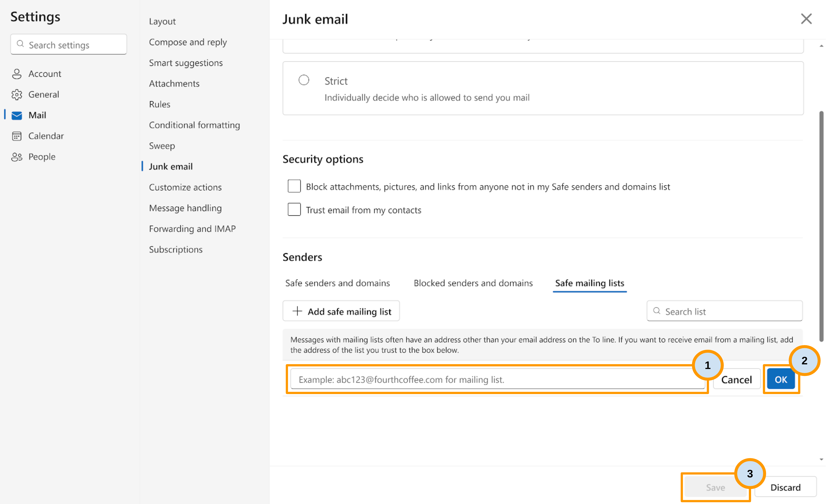
Task: Click the scrollbar down arrow
Action: point(821,459)
